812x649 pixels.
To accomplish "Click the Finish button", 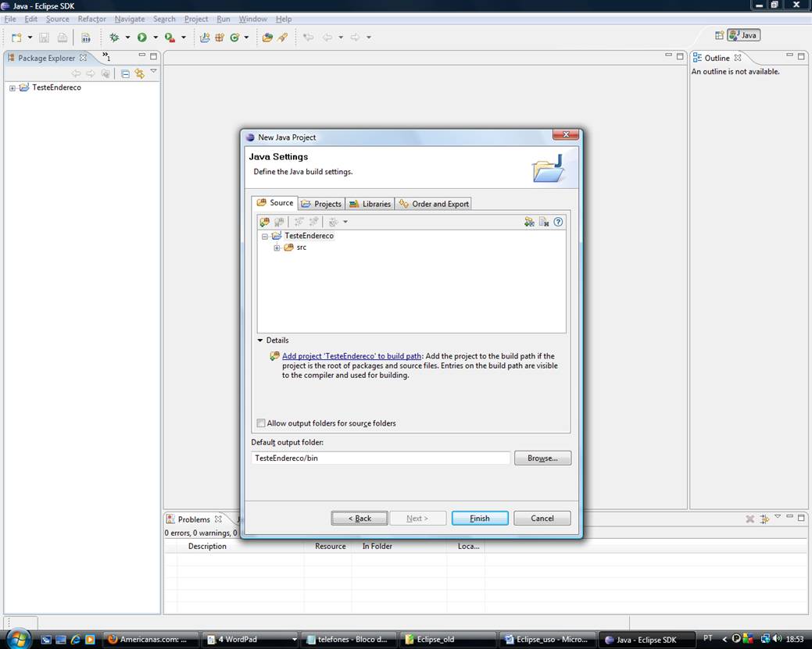I will pos(480,518).
